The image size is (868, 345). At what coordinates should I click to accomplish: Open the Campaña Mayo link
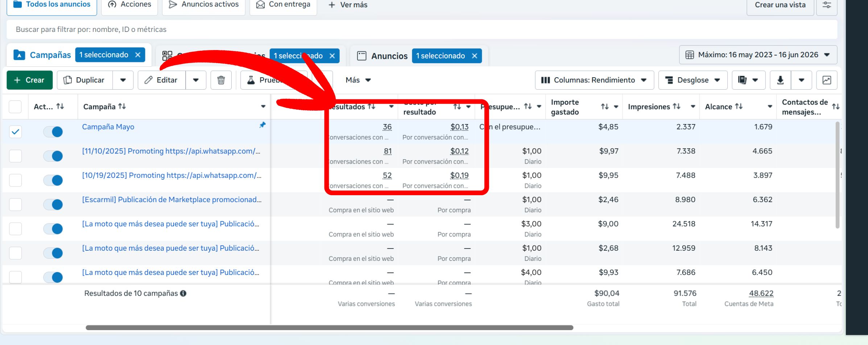(108, 127)
